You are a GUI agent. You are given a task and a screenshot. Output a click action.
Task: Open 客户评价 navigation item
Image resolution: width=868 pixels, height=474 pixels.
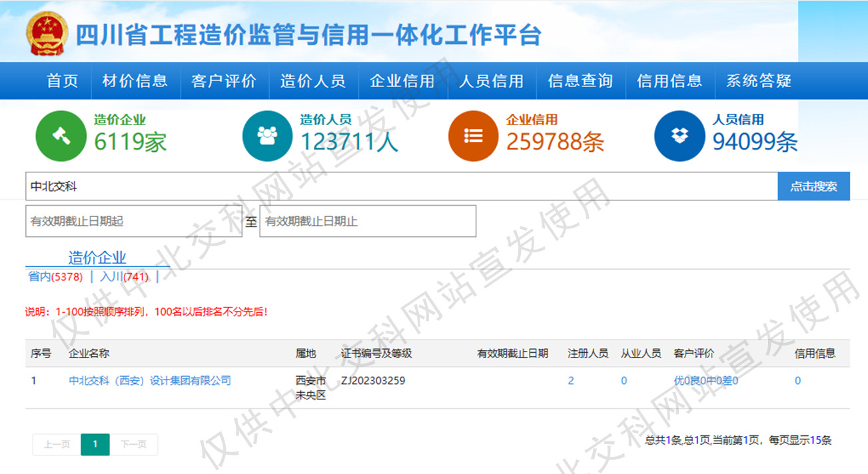[224, 81]
